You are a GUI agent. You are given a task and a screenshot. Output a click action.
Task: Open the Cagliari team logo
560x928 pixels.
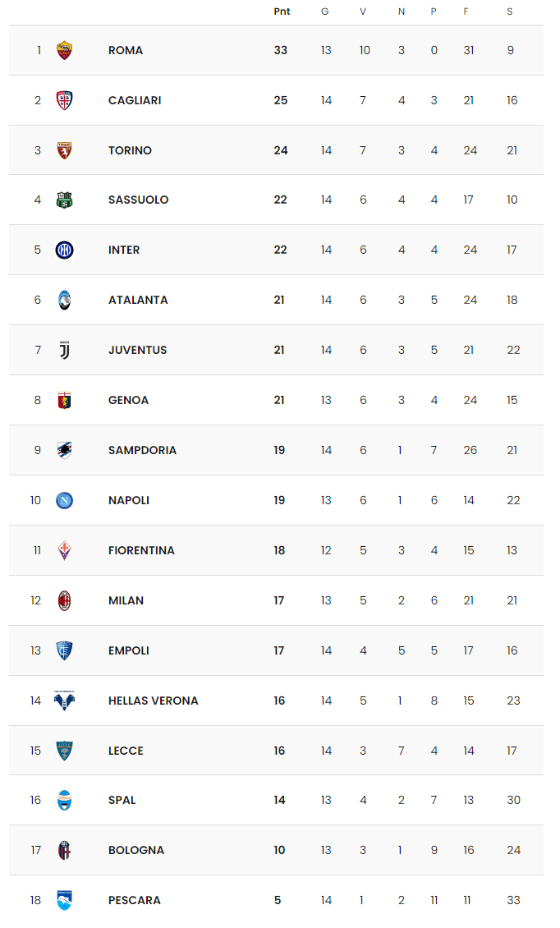coord(65,101)
